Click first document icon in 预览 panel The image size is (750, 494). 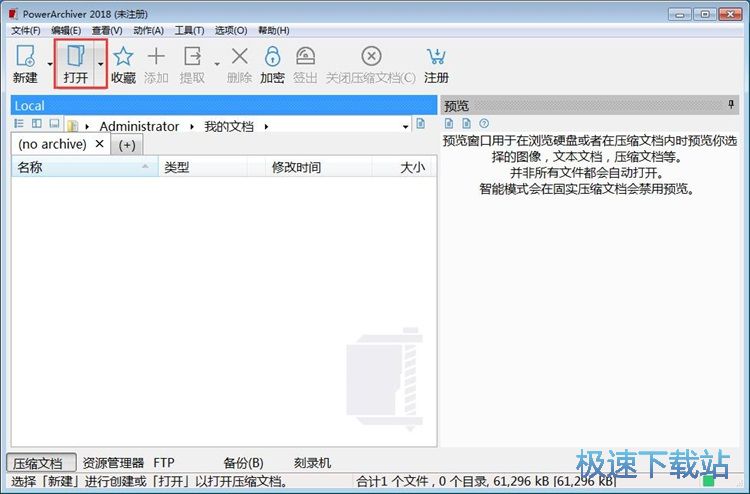(449, 123)
